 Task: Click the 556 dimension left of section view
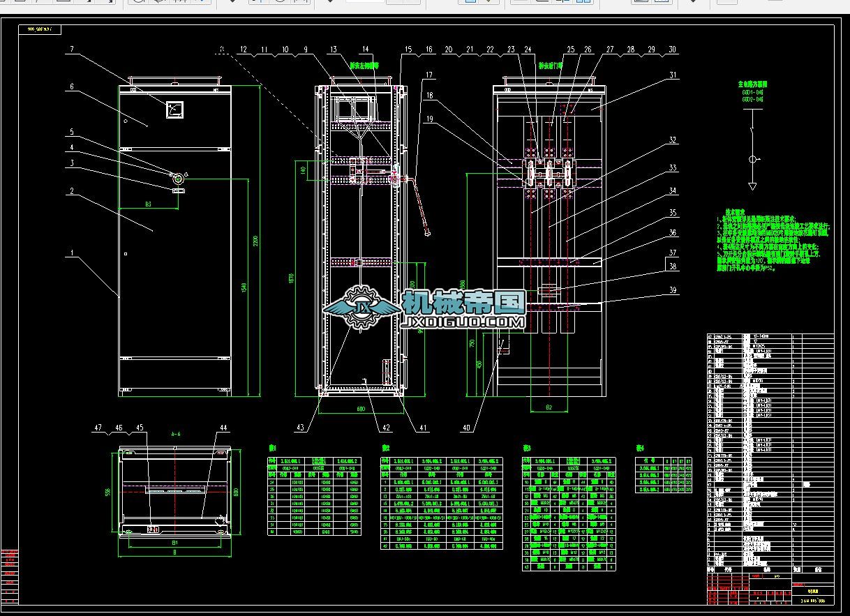(107, 492)
